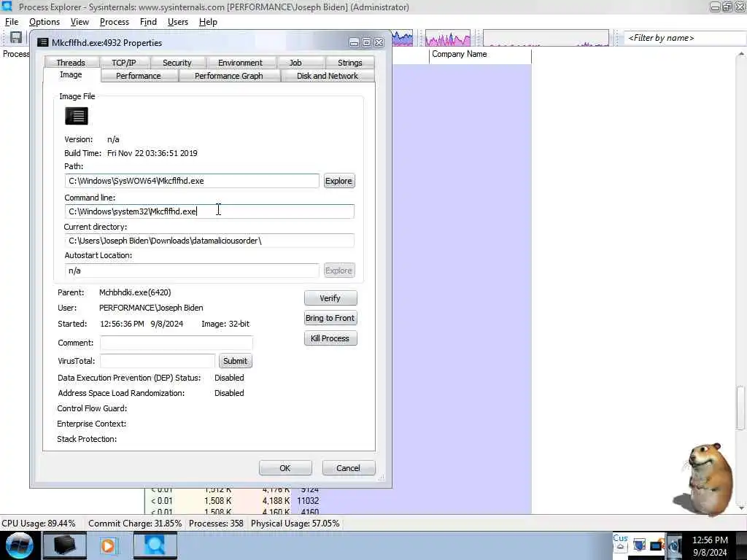Click the Kill Process button
Image resolution: width=747 pixels, height=560 pixels.
330,338
